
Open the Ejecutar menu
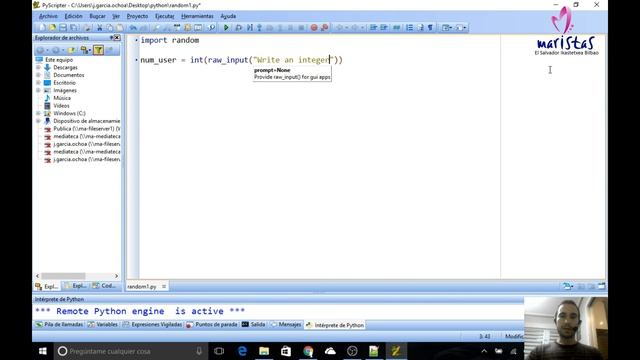(x=164, y=16)
